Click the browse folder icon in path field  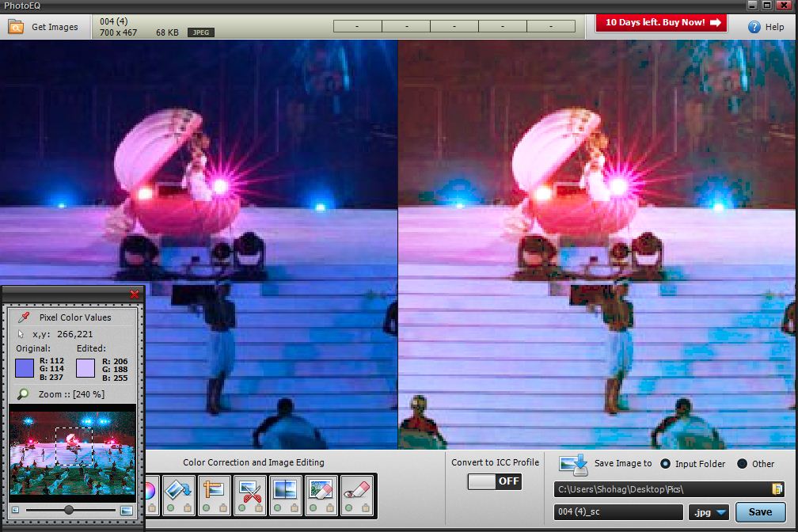tap(777, 489)
